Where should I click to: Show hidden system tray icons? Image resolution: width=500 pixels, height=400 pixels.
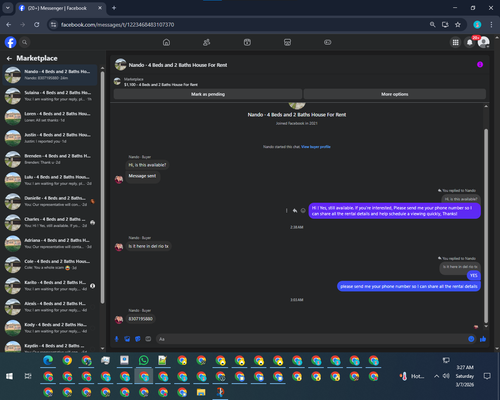click(436, 376)
